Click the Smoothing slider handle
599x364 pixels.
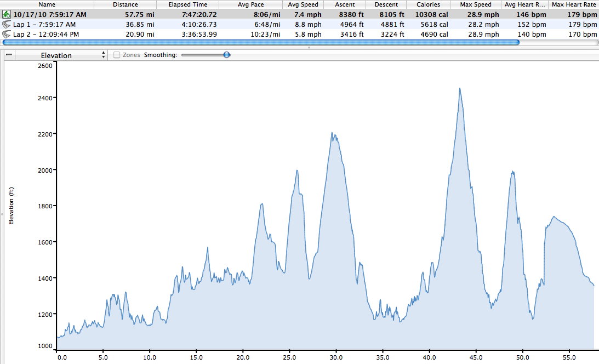click(x=226, y=55)
